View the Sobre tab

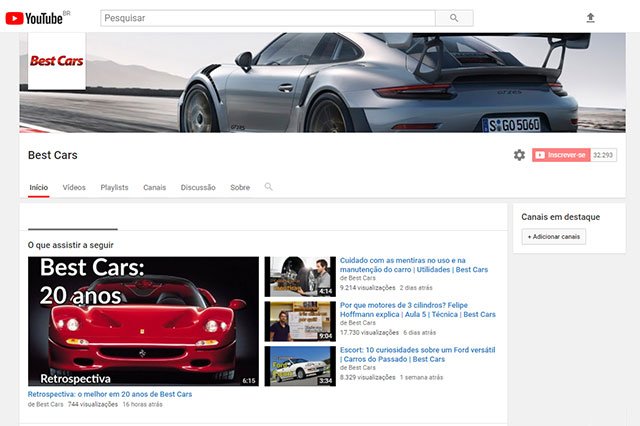240,187
